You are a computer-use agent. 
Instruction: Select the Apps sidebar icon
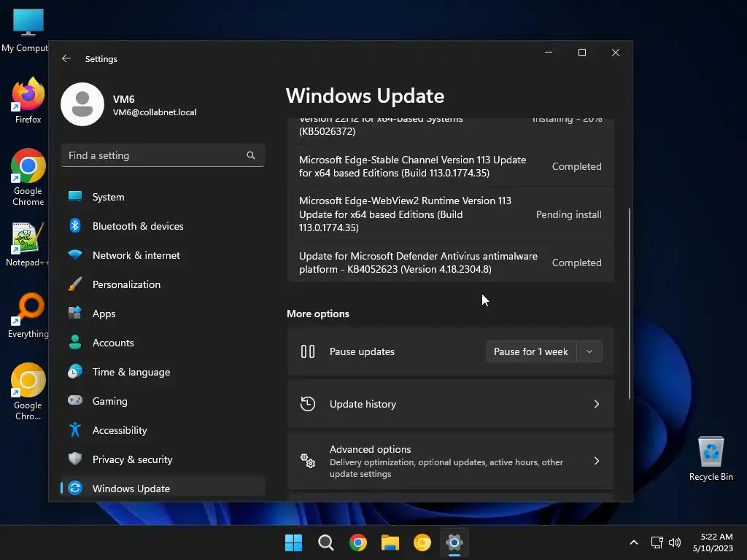pos(75,313)
